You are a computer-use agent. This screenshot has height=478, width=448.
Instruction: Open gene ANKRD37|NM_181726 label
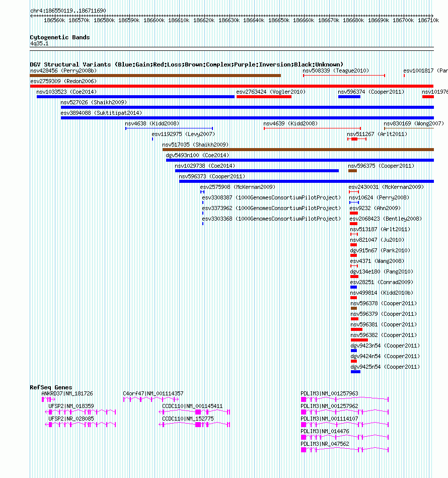pos(67,393)
